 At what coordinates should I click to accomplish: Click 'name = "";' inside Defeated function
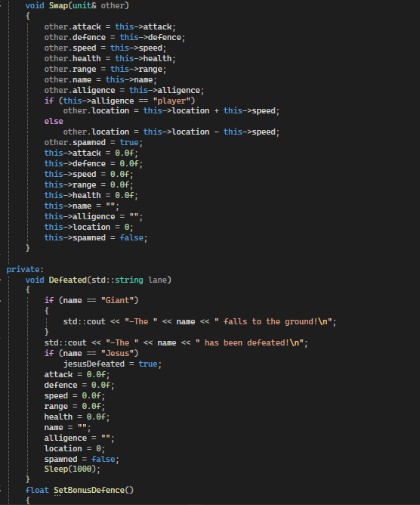tap(67, 427)
